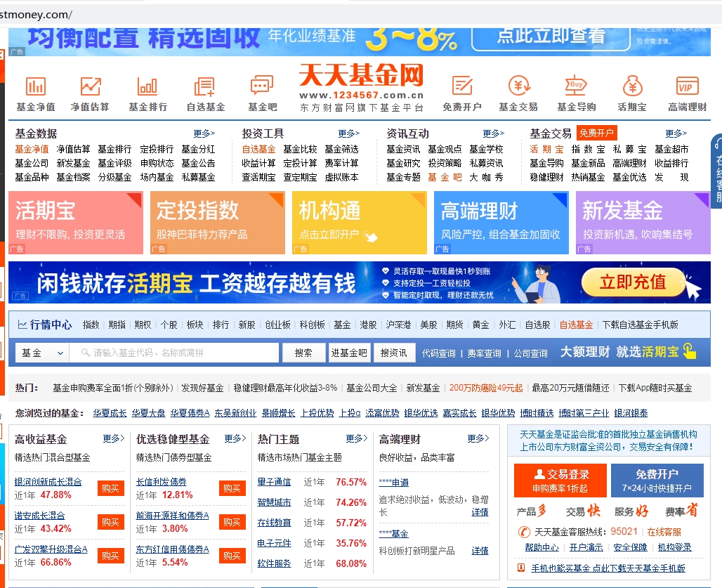Click the 进基金吧 button
Image resolution: width=722 pixels, height=588 pixels.
pos(349,353)
